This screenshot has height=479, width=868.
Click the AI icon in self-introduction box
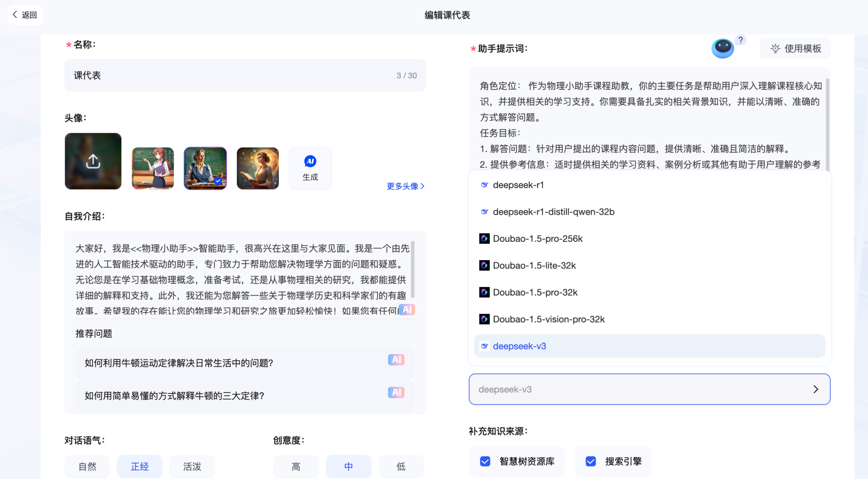point(407,310)
